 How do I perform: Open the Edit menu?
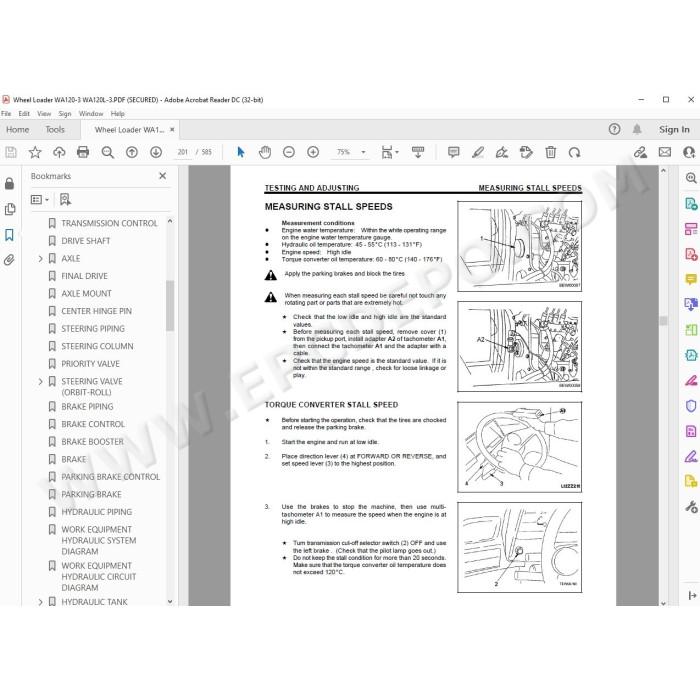24,114
